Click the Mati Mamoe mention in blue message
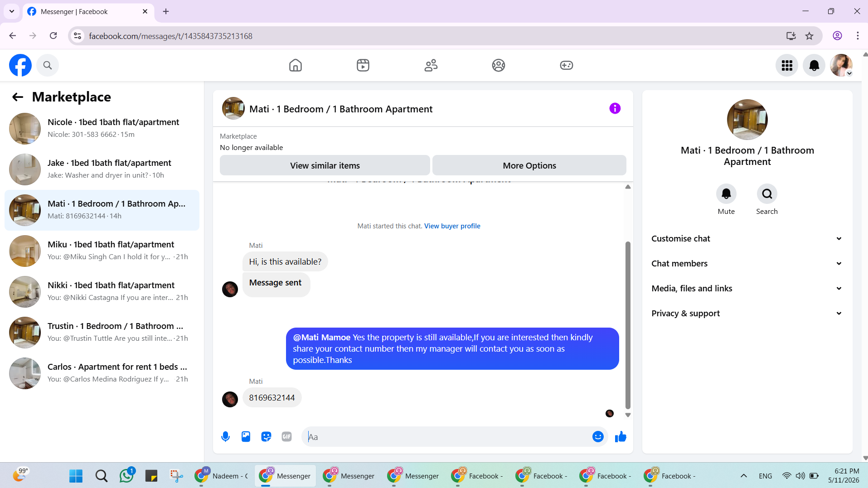Screen dimensions: 868x488 (321, 338)
